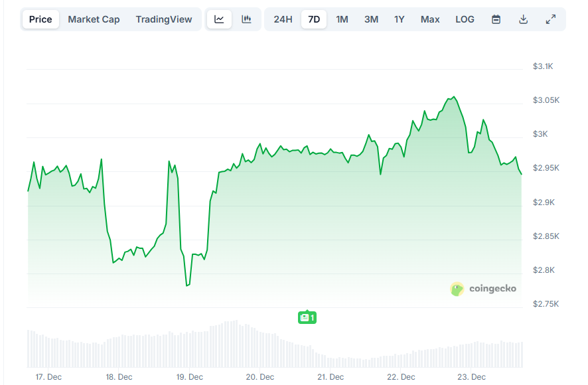This screenshot has height=385, width=588.
Task: Select the Price tab
Action: (40, 19)
